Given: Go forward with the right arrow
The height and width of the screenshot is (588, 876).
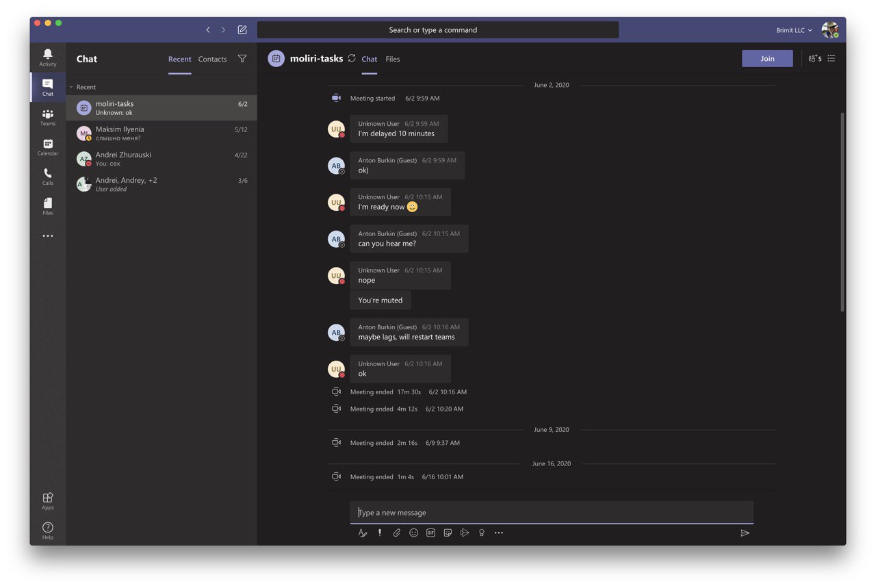Looking at the screenshot, I should 223,30.
